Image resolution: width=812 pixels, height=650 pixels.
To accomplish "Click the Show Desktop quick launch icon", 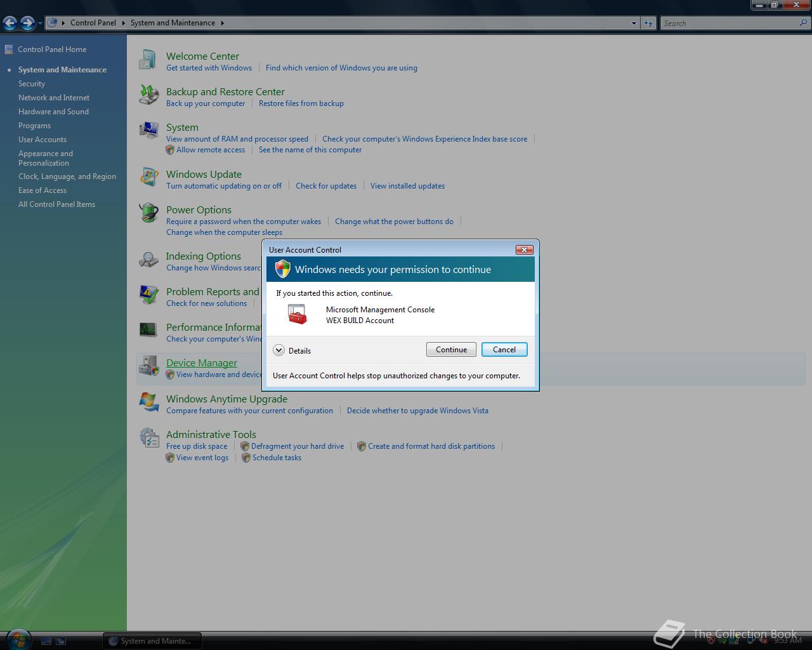I will tap(46, 641).
